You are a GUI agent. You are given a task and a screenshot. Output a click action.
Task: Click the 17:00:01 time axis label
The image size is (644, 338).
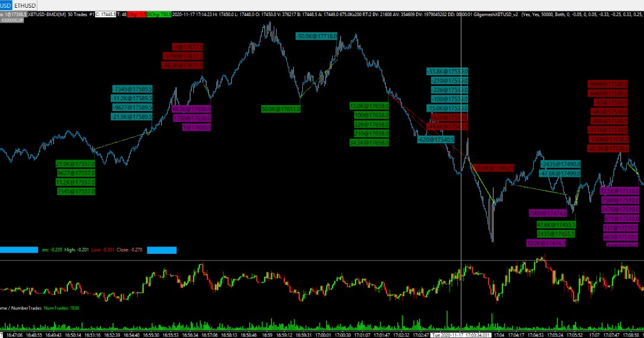(x=323, y=335)
